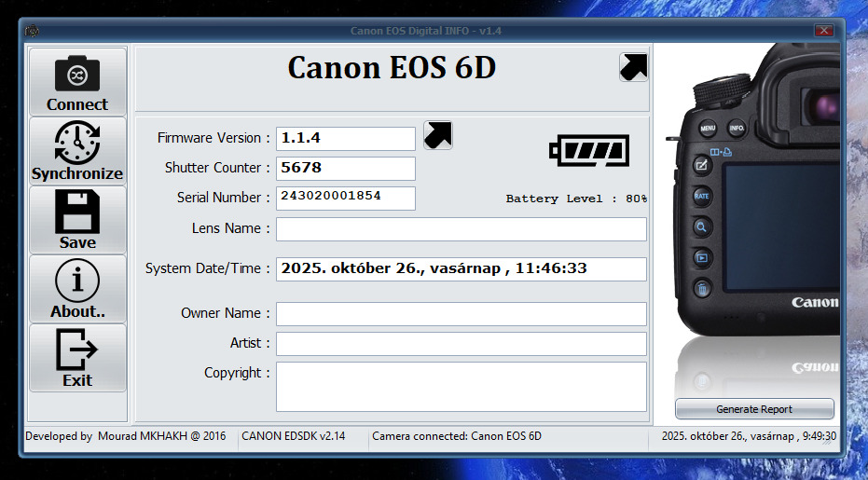
Task: Click the 'Shutter Counter :' label
Action: point(217,168)
